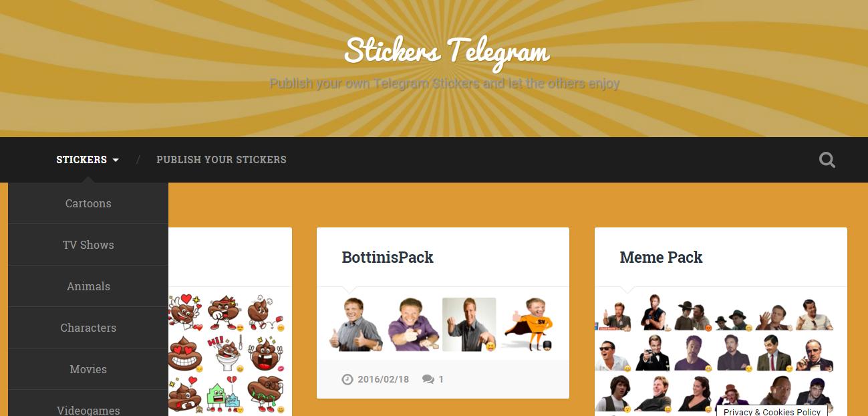This screenshot has width=868, height=416.
Task: Click the 2016/02/18 post date
Action: coord(383,379)
